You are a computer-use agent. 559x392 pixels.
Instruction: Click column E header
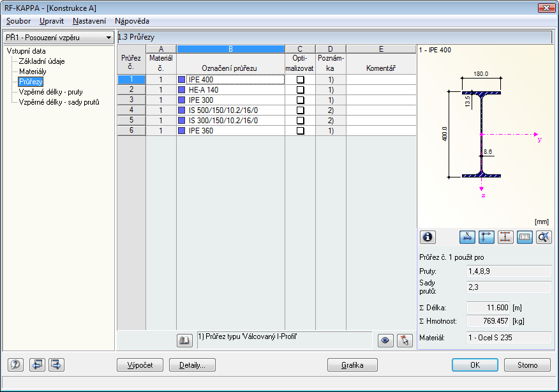coord(381,49)
